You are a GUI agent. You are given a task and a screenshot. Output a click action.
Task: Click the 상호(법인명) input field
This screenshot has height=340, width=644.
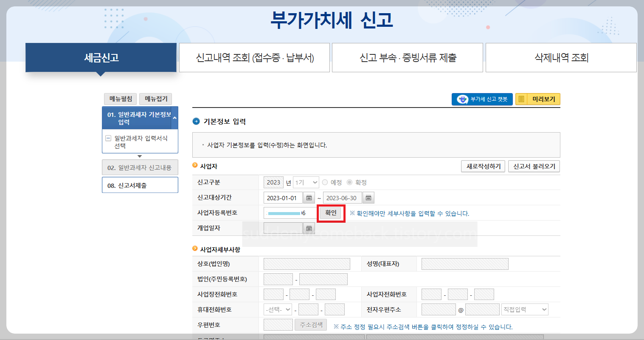pos(307,263)
